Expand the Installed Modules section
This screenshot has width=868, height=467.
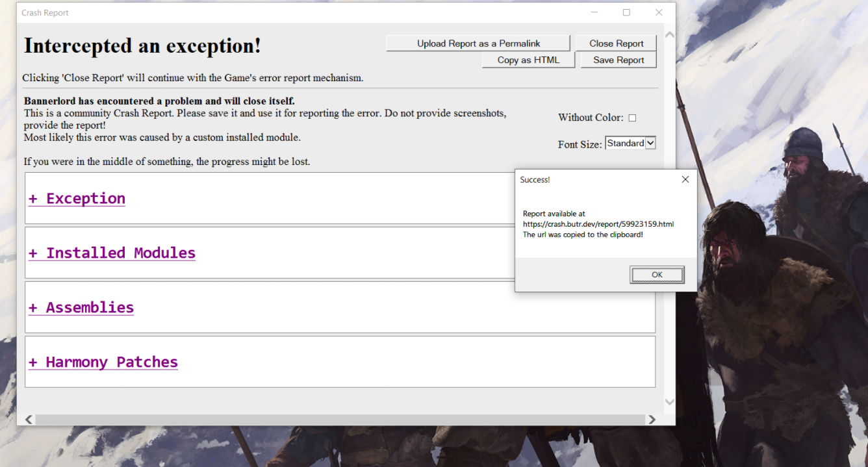(112, 253)
